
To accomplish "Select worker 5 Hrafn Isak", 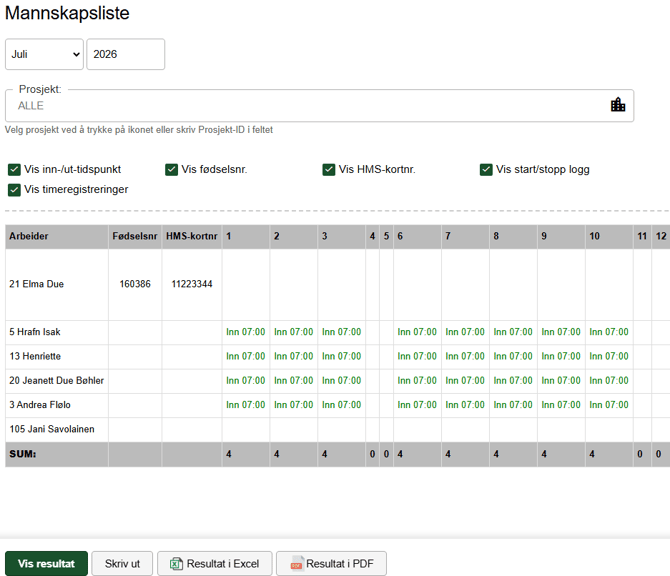I will (35, 332).
